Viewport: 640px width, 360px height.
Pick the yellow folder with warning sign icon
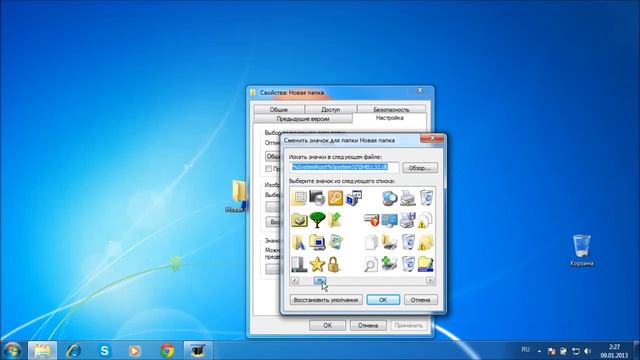425,242
